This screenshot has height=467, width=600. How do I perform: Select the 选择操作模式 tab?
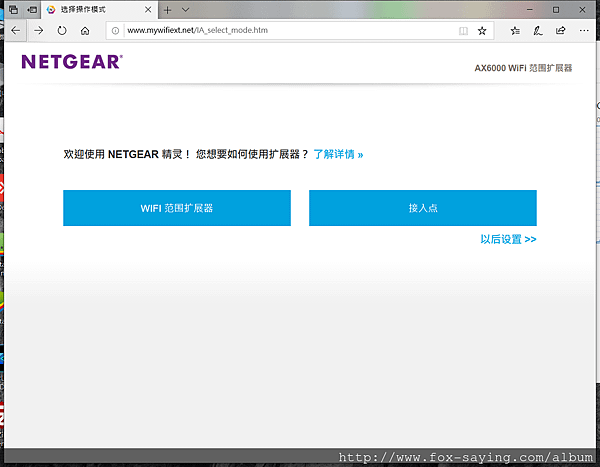coord(99,10)
